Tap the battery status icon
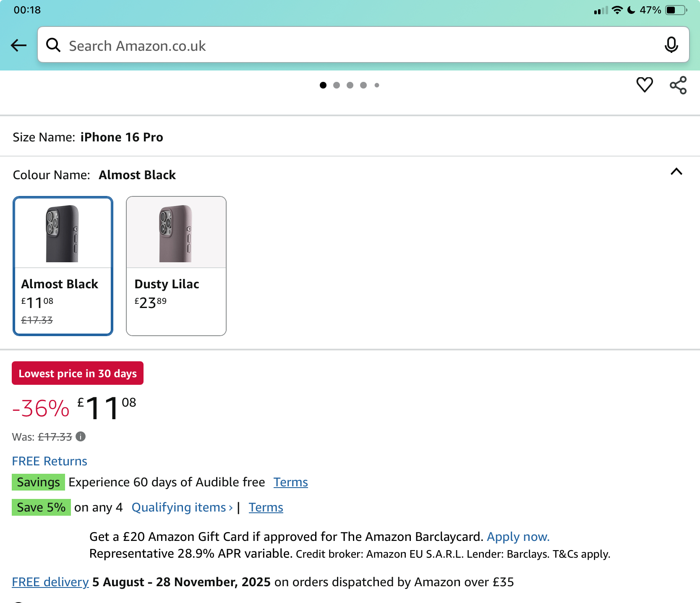The height and width of the screenshot is (603, 700). [676, 10]
